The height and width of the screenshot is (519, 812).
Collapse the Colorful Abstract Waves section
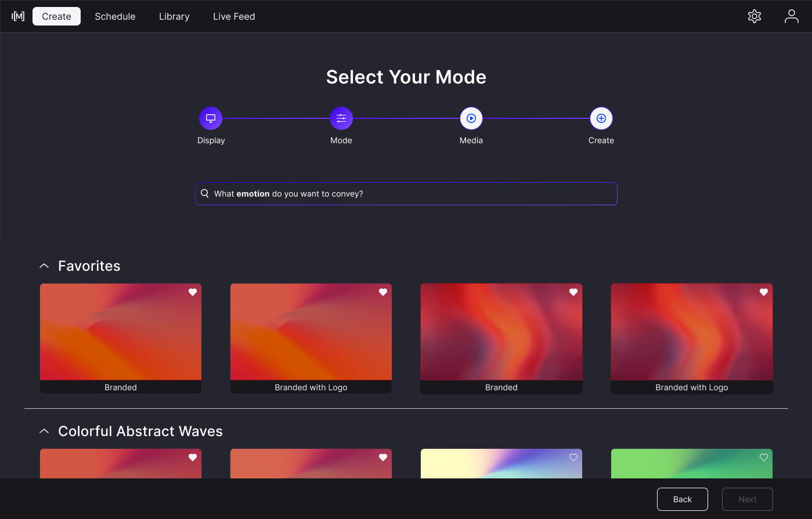44,431
